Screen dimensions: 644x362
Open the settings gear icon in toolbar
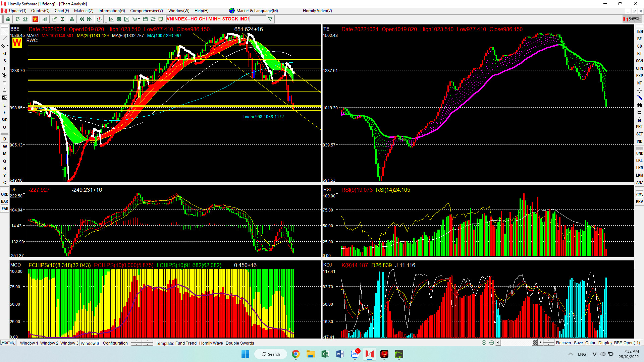point(119,19)
